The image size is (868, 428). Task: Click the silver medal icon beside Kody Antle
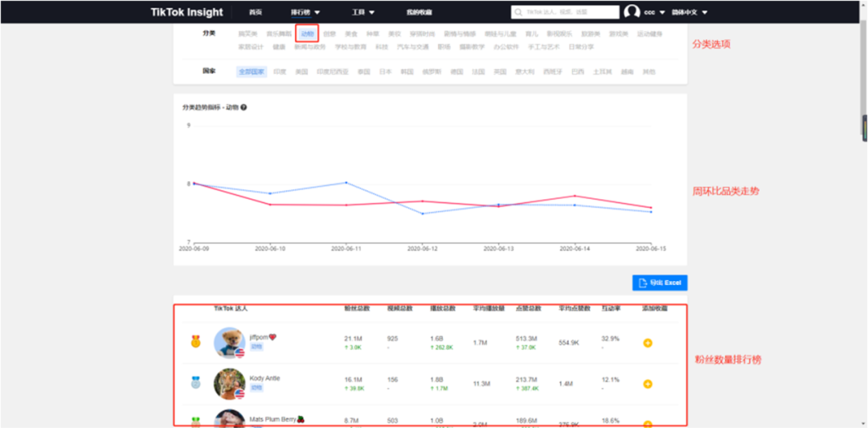coord(195,383)
